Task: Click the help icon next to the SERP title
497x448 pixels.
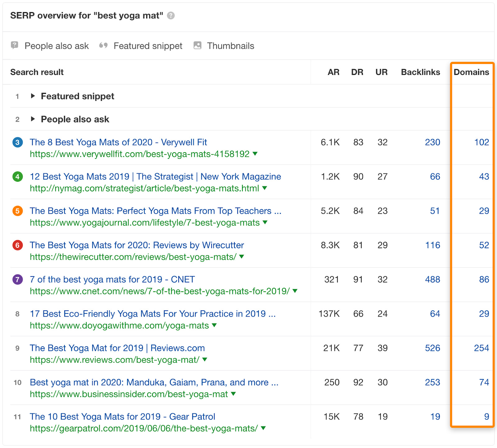Action: tap(171, 15)
